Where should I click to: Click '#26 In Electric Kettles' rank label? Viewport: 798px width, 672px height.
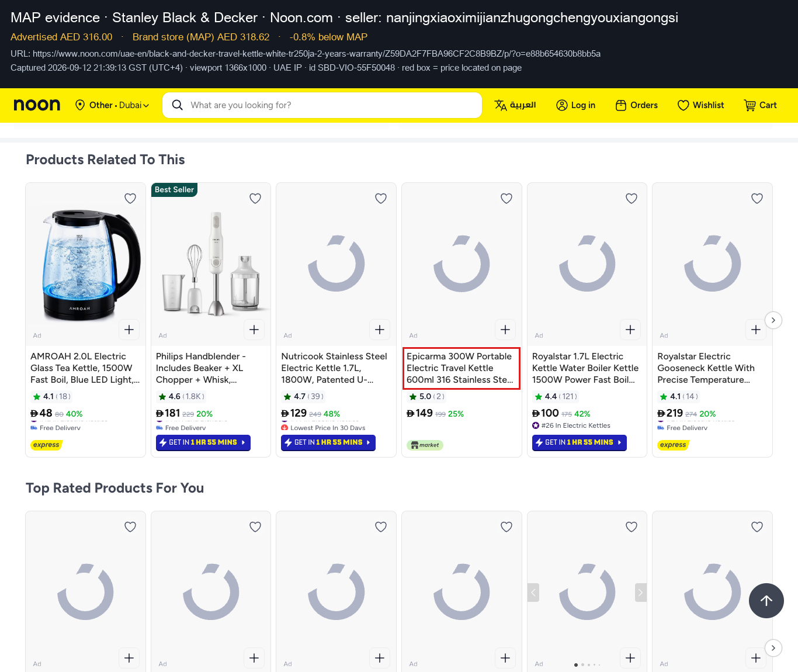click(x=571, y=426)
